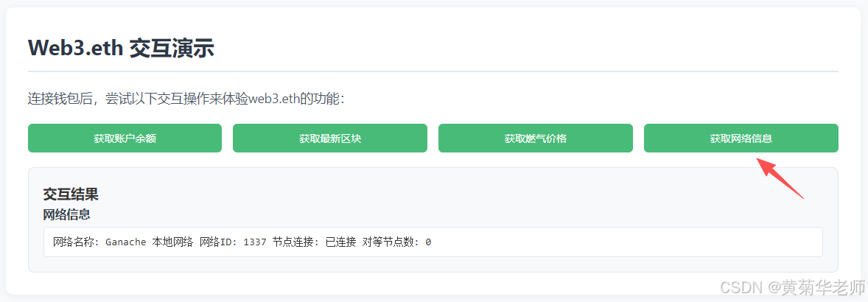Click the red arrow annotation
This screenshot has height=302, width=868.
coord(780,178)
